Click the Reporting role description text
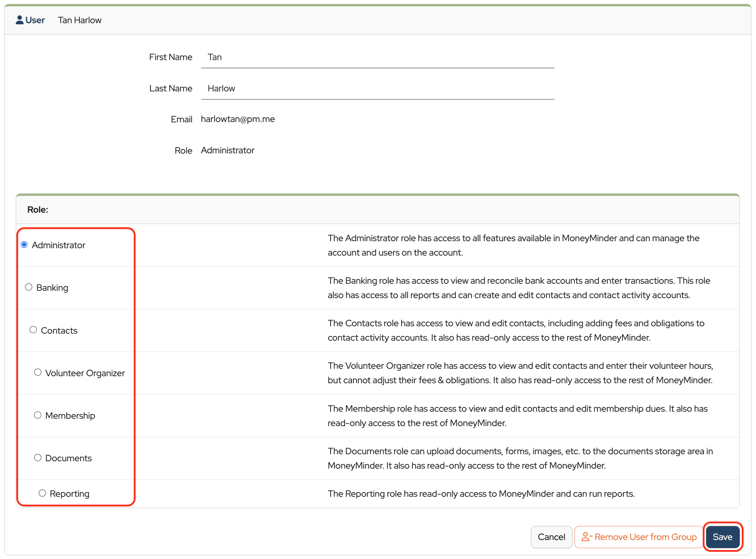Screen dimensions: 756x559 [481, 494]
